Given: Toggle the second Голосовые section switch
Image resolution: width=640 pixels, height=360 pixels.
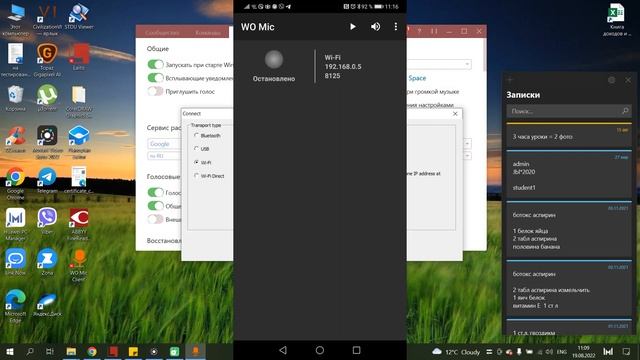Looking at the screenshot, I should click(x=155, y=206).
